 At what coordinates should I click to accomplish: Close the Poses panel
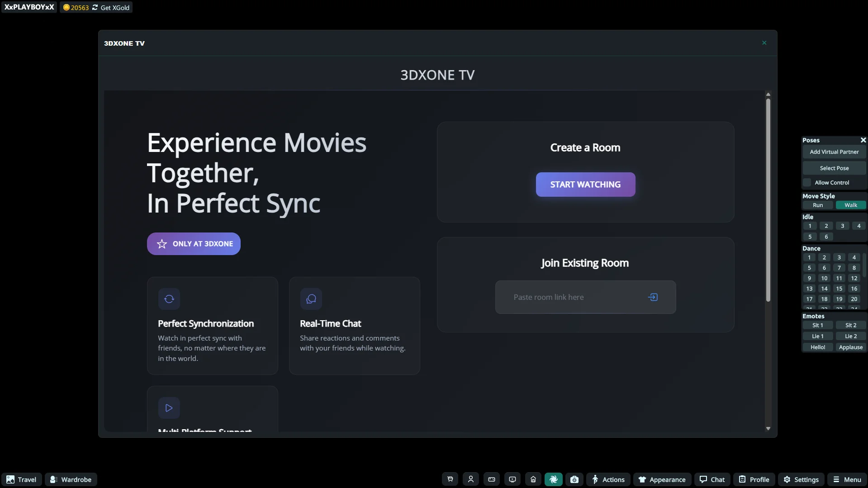(x=863, y=140)
